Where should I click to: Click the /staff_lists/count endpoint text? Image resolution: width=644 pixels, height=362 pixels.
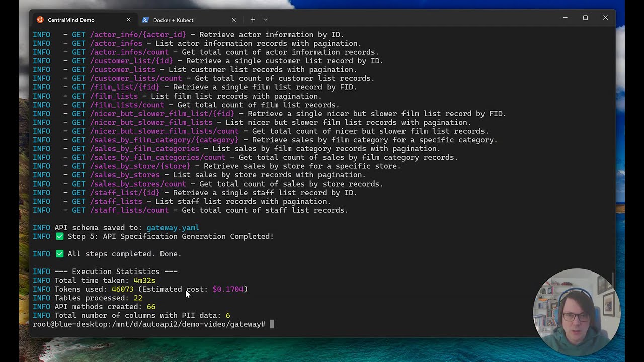pos(129,210)
